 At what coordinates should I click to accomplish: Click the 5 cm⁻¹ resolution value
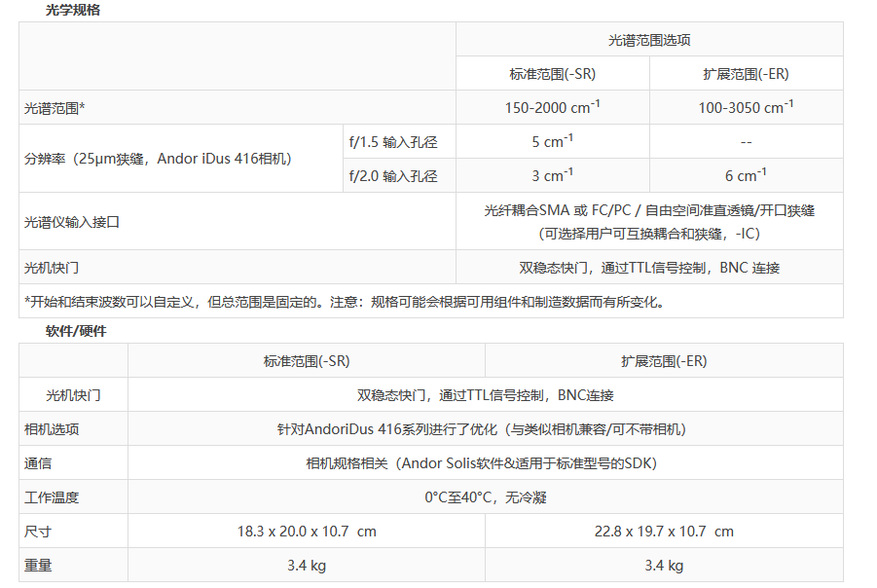(552, 141)
